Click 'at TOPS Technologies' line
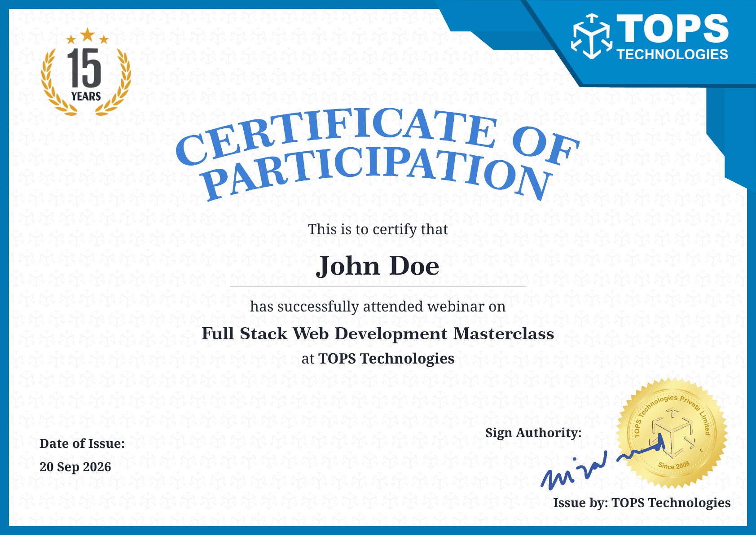The height and width of the screenshot is (535, 756). click(378, 359)
